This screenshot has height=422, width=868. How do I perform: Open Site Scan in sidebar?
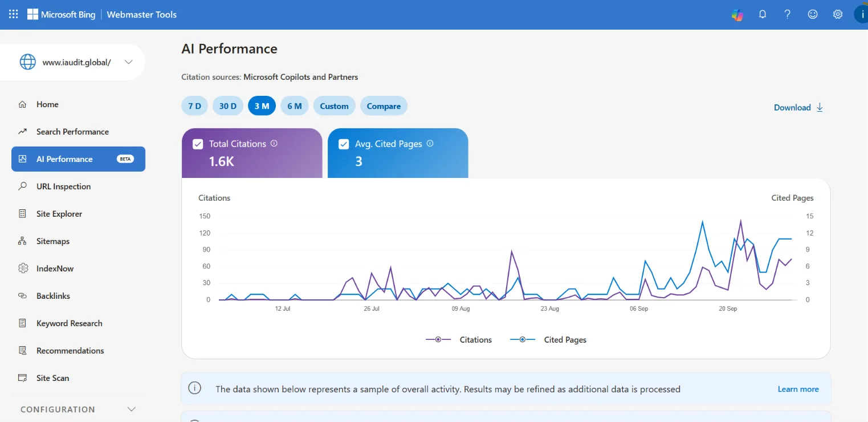click(x=78, y=378)
